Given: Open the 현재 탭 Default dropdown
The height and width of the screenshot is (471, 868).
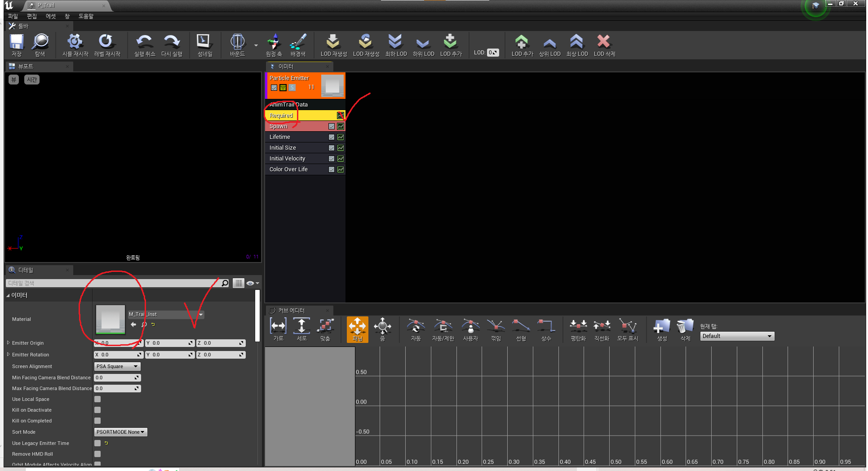Looking at the screenshot, I should click(x=737, y=336).
